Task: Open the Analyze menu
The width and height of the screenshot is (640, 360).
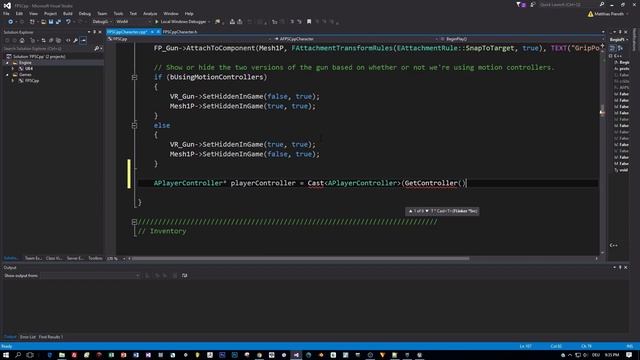Action: pos(150,13)
